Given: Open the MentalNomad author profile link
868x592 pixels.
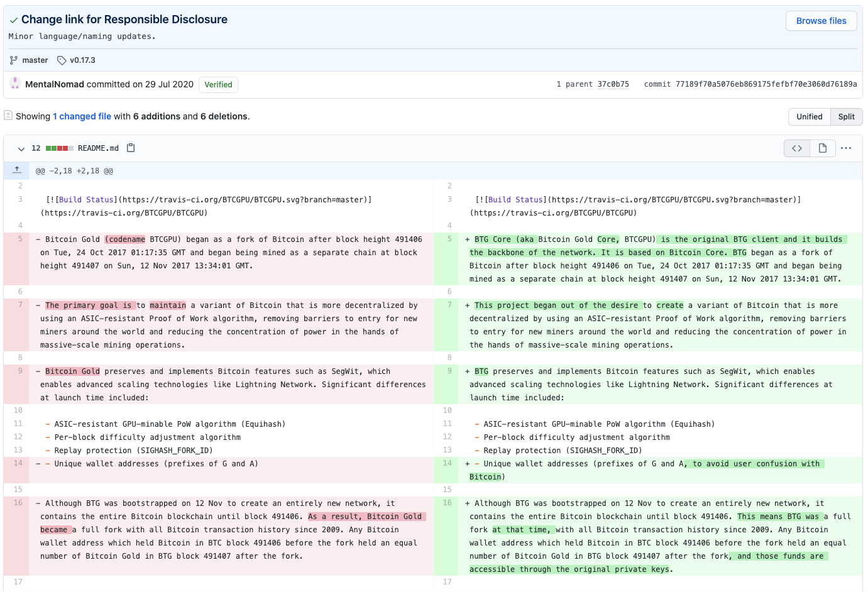Looking at the screenshot, I should 55,84.
